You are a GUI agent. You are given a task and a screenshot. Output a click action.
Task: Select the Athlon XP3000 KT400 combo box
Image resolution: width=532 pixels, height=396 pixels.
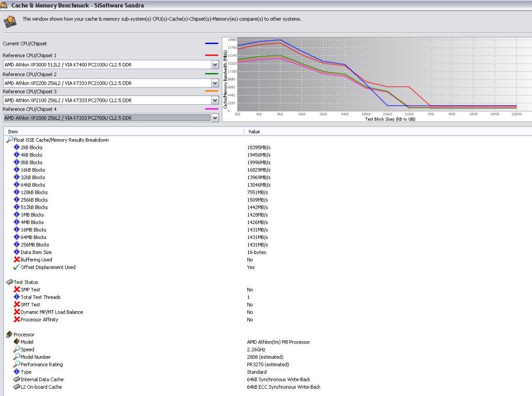point(111,64)
